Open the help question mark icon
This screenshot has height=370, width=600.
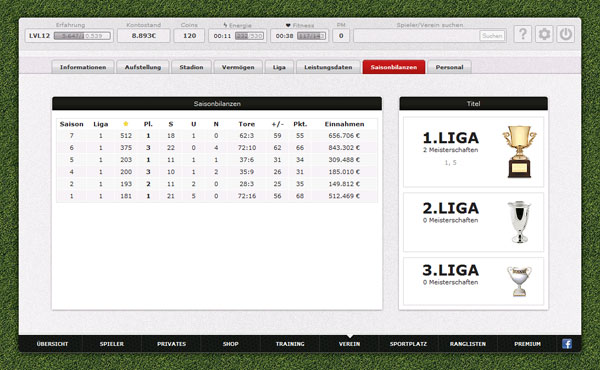coord(522,34)
